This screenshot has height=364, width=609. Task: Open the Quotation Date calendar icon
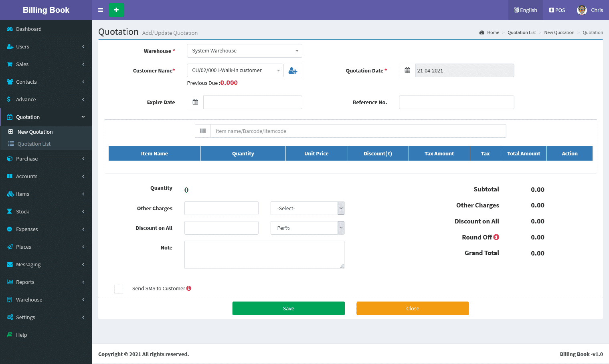tap(407, 70)
